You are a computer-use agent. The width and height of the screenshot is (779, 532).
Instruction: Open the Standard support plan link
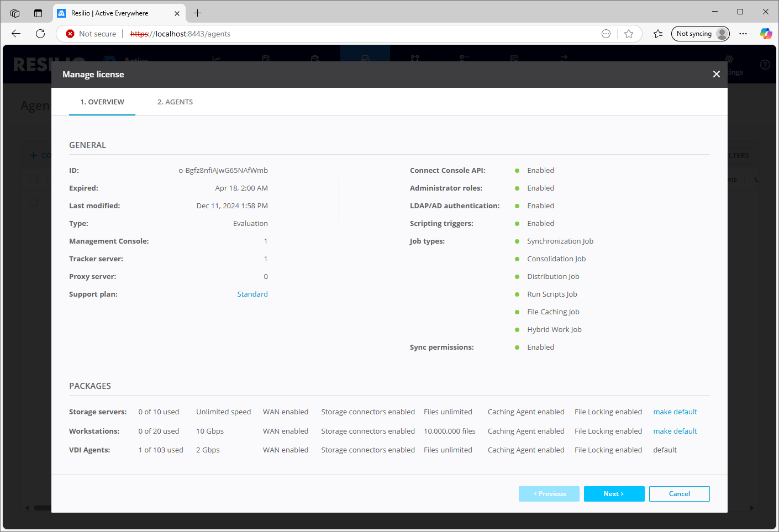pos(252,294)
